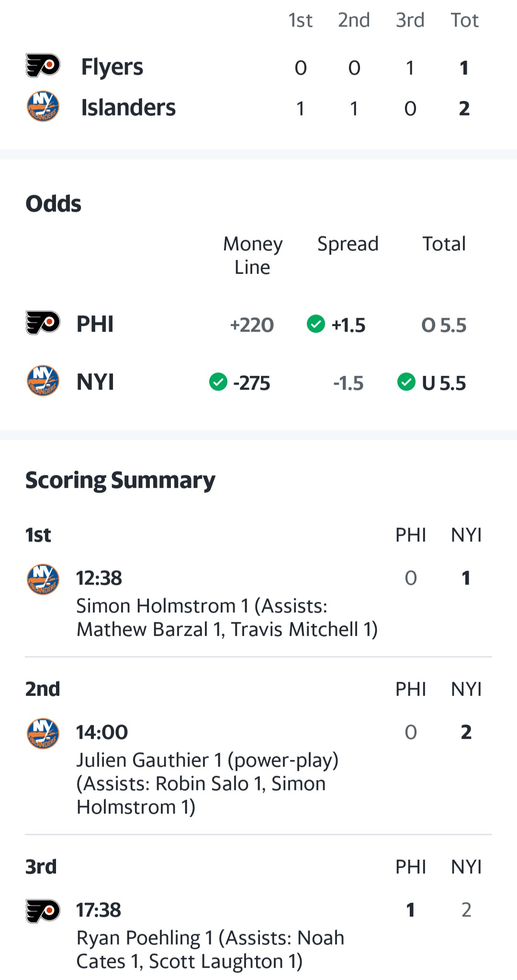Select the Over 5.5 total
The height and width of the screenshot is (980, 517).
[443, 325]
